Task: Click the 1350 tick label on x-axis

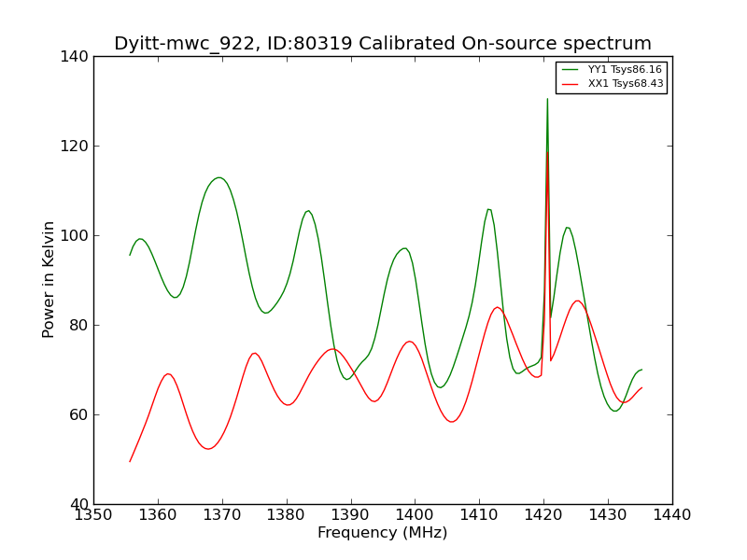Action: click(94, 515)
